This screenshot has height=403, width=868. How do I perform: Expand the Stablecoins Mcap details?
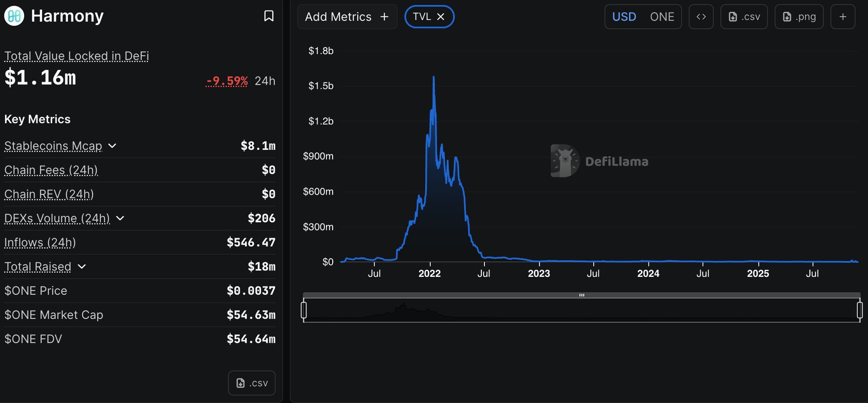coord(112,146)
